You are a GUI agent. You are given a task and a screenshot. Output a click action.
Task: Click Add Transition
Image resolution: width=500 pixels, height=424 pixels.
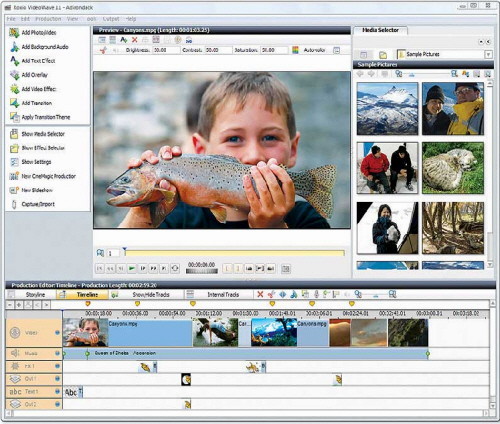pyautogui.click(x=31, y=103)
